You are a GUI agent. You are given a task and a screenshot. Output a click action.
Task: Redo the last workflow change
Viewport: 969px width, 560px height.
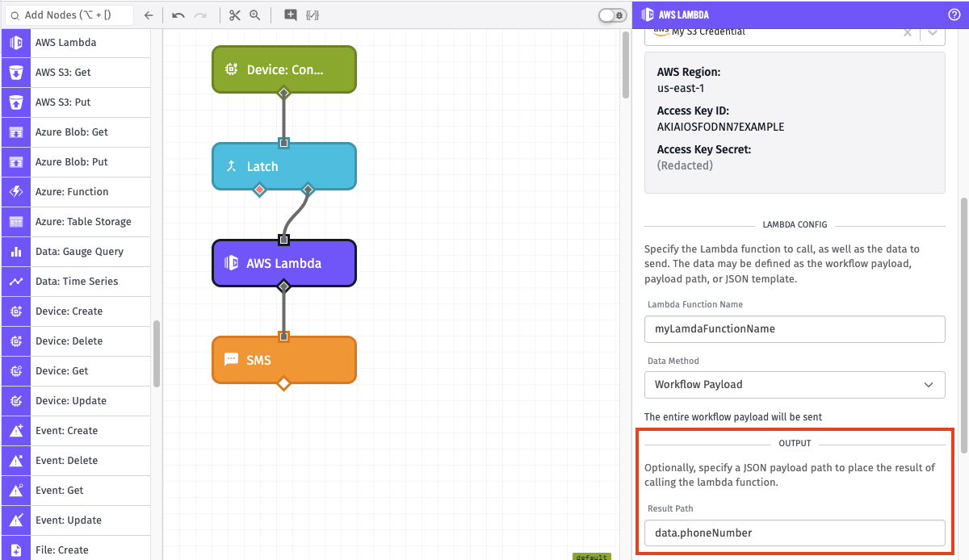click(x=200, y=15)
